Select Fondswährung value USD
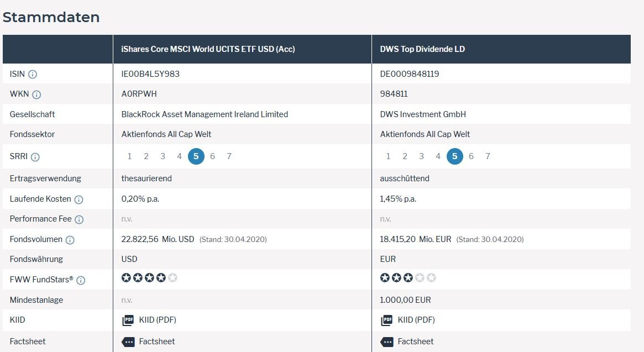 pyautogui.click(x=129, y=259)
